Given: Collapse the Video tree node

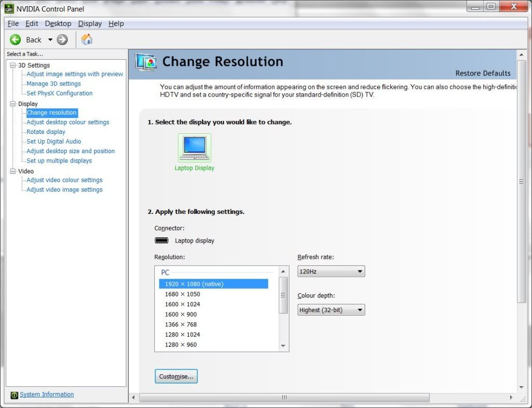Looking at the screenshot, I should 14,171.
